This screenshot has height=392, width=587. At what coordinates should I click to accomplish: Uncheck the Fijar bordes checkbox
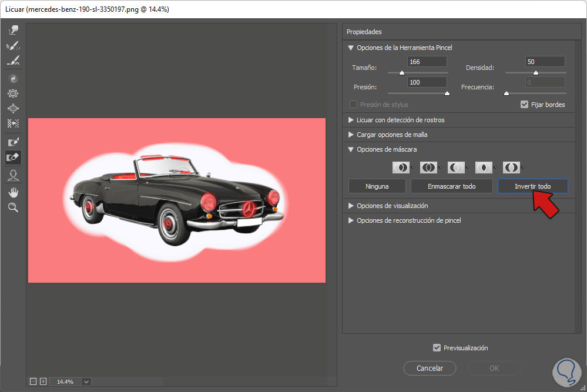(525, 105)
